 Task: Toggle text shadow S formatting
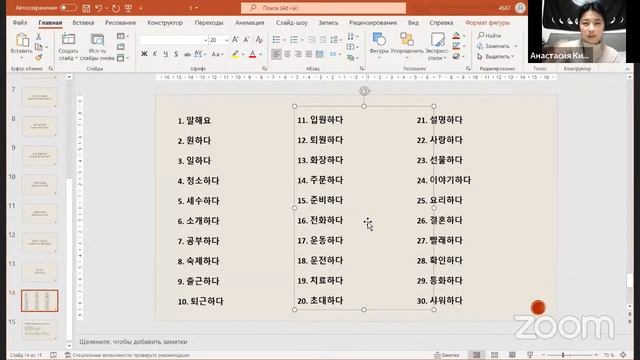click(x=176, y=54)
